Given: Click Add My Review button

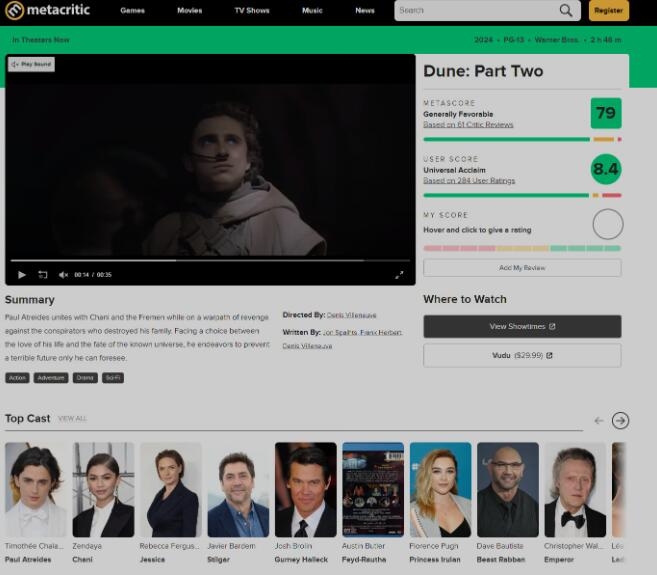Looking at the screenshot, I should point(522,268).
